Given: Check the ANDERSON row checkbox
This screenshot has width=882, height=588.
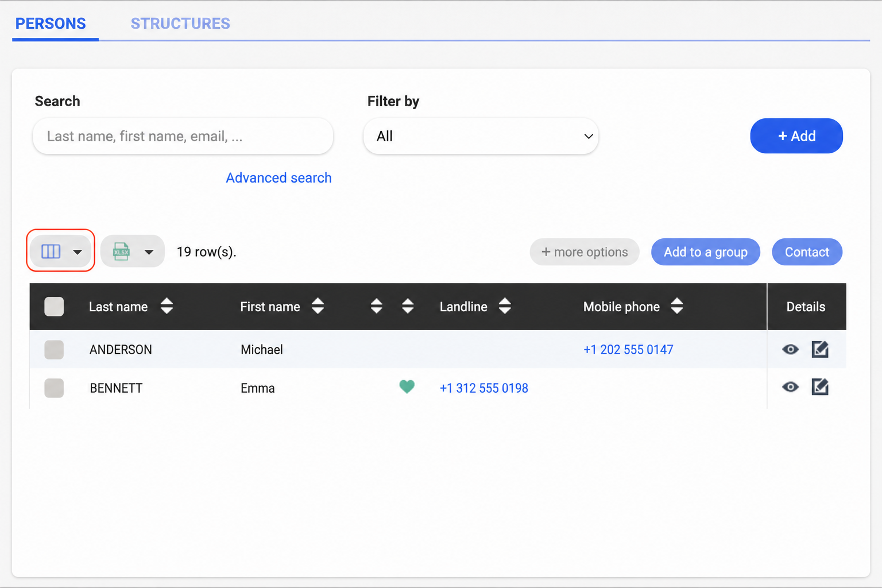Looking at the screenshot, I should coord(54,350).
